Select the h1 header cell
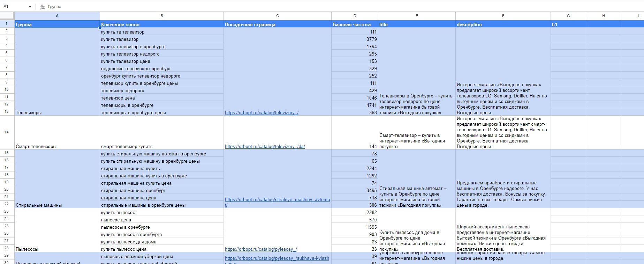 568,24
